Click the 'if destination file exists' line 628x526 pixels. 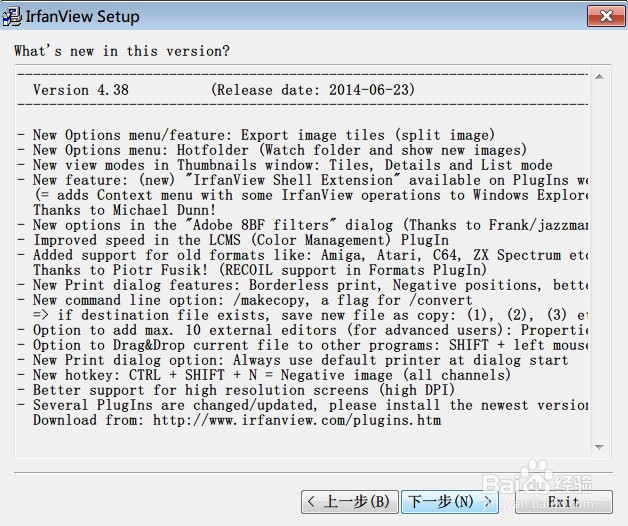point(310,315)
